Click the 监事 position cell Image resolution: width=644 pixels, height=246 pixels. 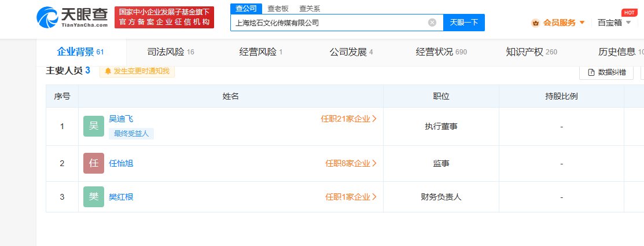[441, 163]
